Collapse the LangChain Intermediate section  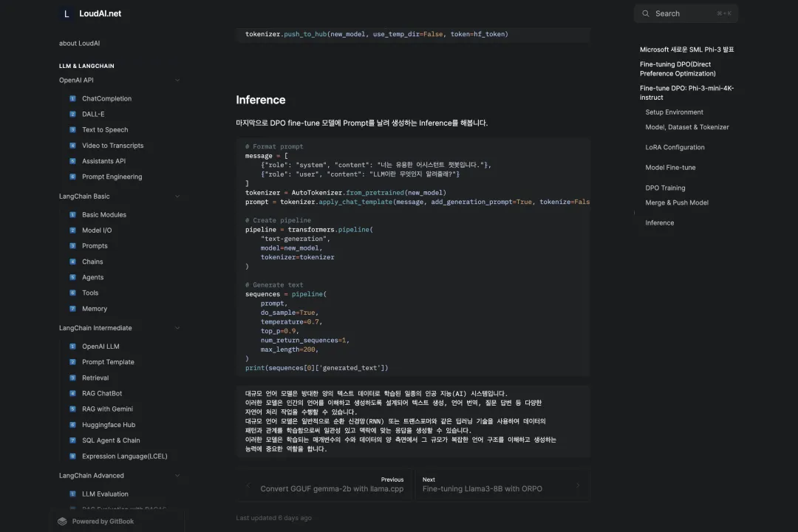pyautogui.click(x=177, y=328)
